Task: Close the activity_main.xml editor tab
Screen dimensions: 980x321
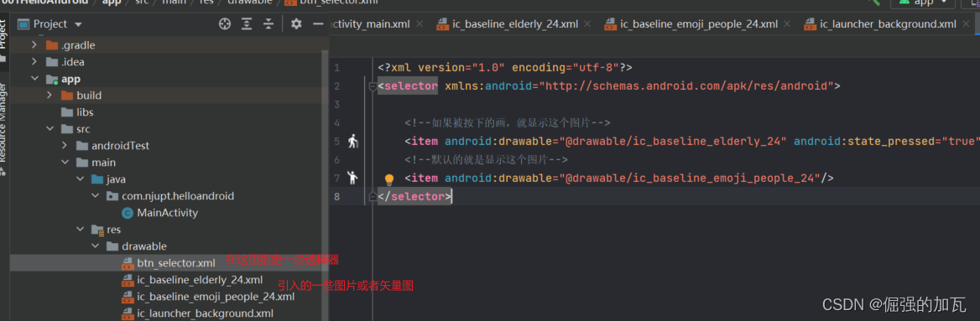Action: click(420, 24)
